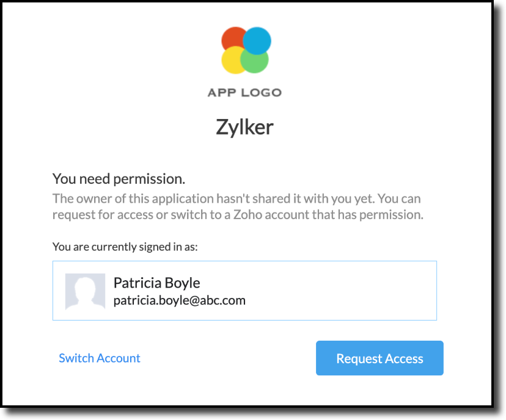Image resolution: width=506 pixels, height=420 pixels.
Task: Click the "You are currently signed in as:" label
Action: tap(125, 247)
